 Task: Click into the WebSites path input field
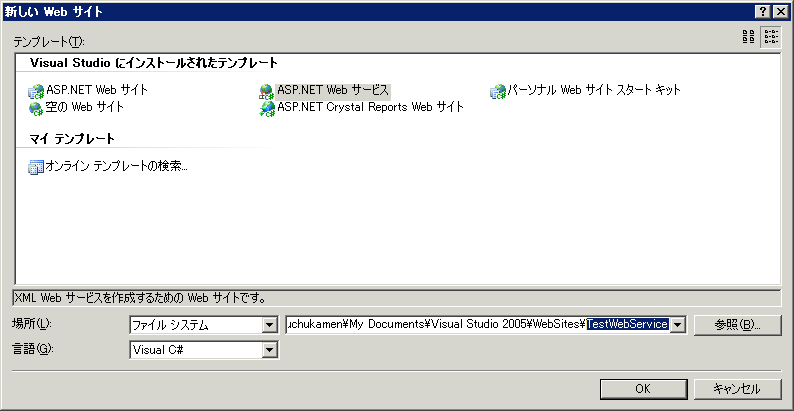click(x=478, y=325)
